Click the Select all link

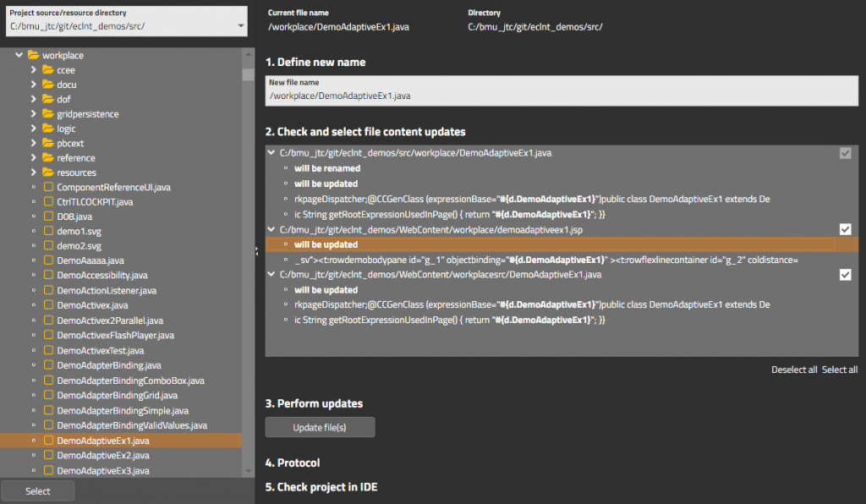839,370
